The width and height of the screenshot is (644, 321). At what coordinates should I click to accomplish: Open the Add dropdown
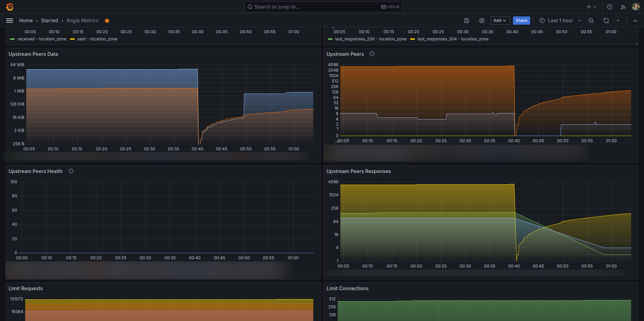pyautogui.click(x=500, y=21)
